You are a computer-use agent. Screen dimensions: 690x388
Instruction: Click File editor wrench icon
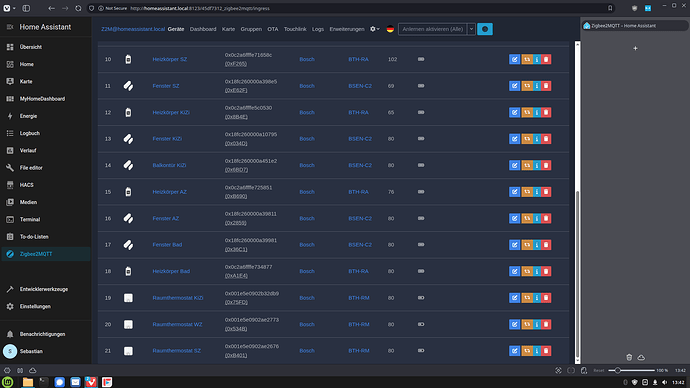(x=10, y=168)
